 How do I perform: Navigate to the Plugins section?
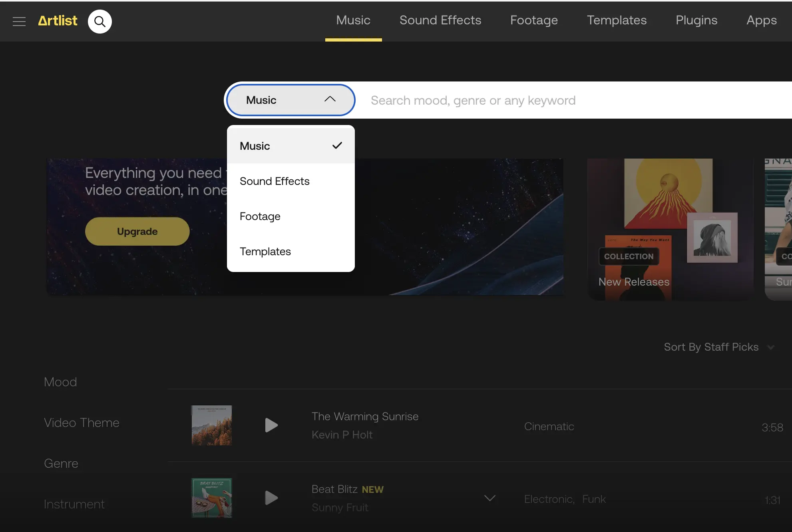tap(696, 20)
